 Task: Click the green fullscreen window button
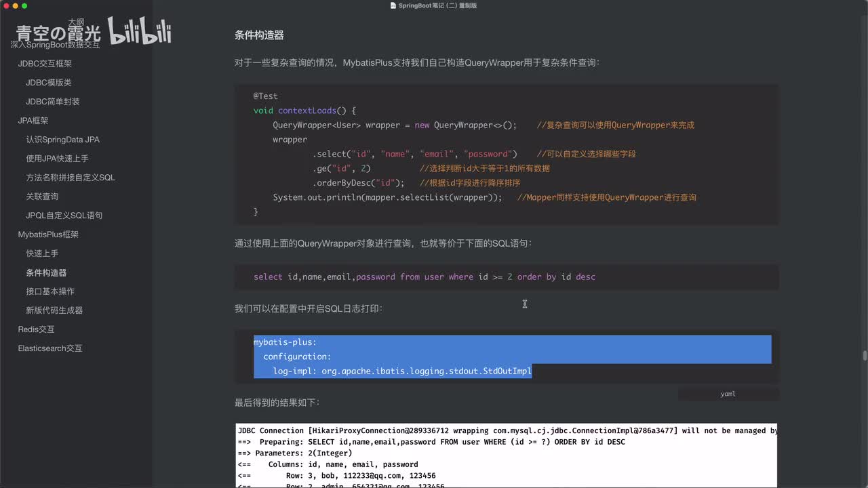[x=25, y=5]
